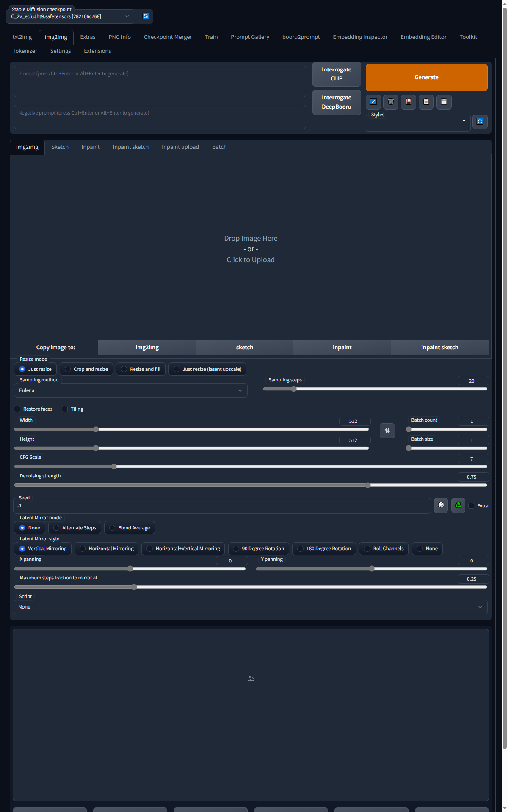Click the orange Generate button
This screenshot has height=812, width=508.
coord(426,77)
